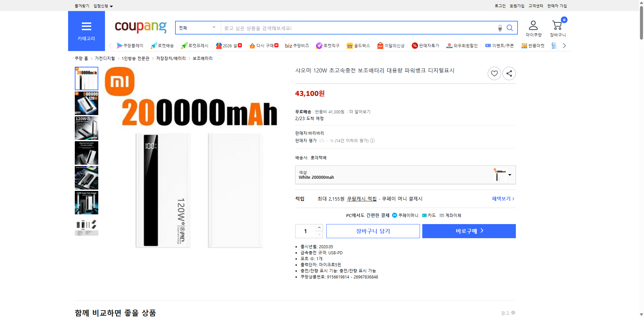This screenshot has height=317, width=644.
Task: Select 쿠페이머니 payment option
Action: pyautogui.click(x=405, y=215)
